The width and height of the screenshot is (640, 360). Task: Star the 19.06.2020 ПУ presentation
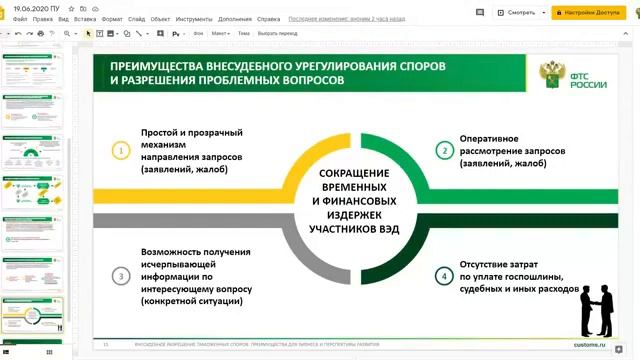[x=71, y=9]
